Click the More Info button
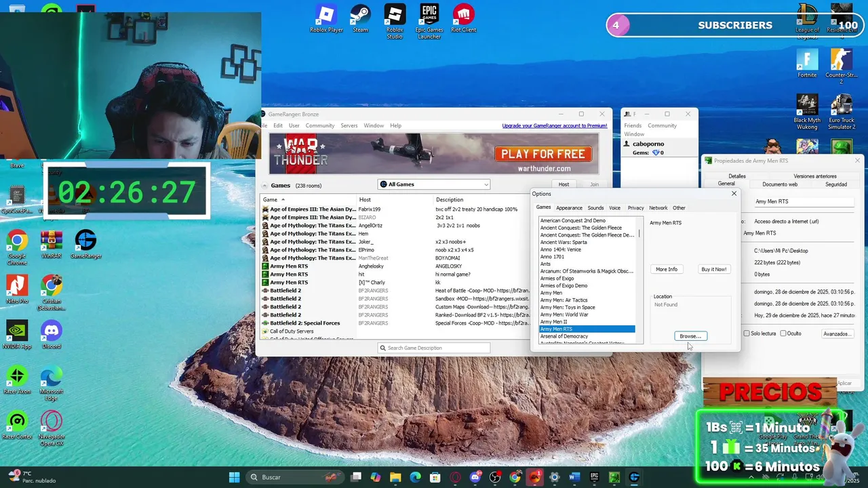This screenshot has height=488, width=868. [x=667, y=270]
